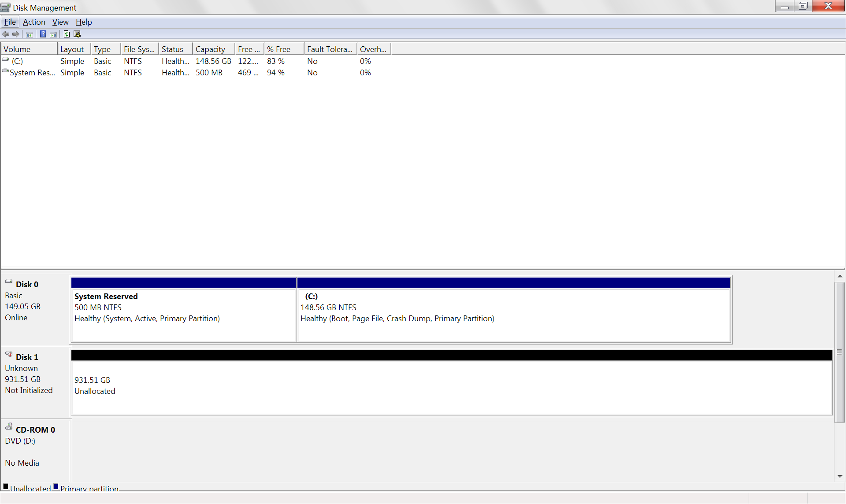Select the 931.51 GB Unallocated space on Disk 1
This screenshot has width=846, height=504.
point(452,383)
